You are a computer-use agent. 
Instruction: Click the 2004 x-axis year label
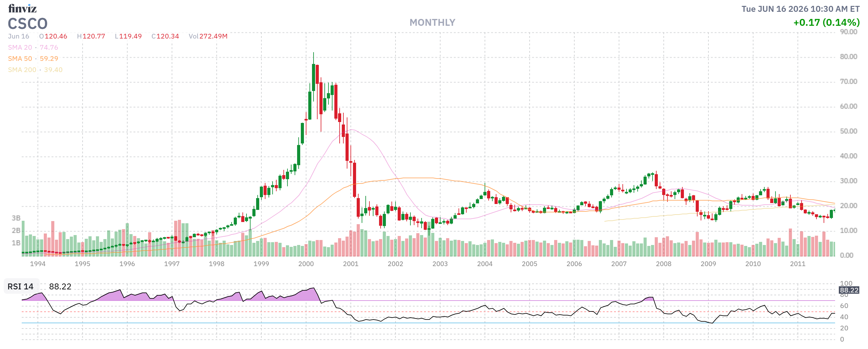coord(485,264)
